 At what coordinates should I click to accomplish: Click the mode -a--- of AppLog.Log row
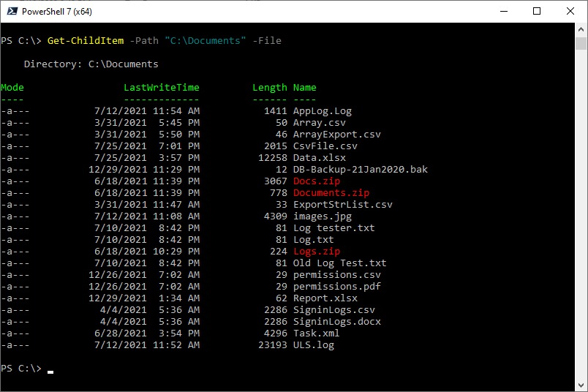pyautogui.click(x=15, y=111)
